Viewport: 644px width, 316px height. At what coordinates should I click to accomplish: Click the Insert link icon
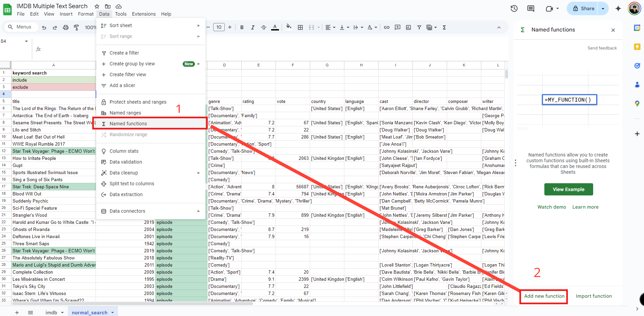coord(387,27)
